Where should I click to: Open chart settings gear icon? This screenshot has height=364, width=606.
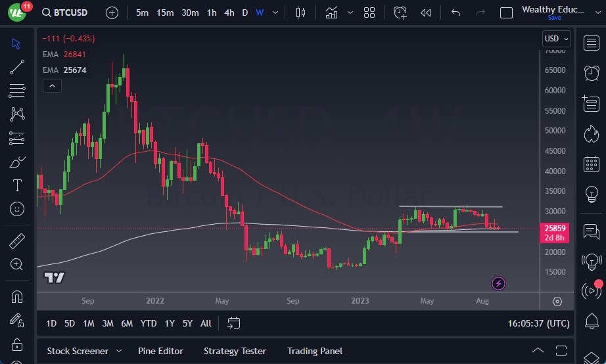[x=557, y=302]
